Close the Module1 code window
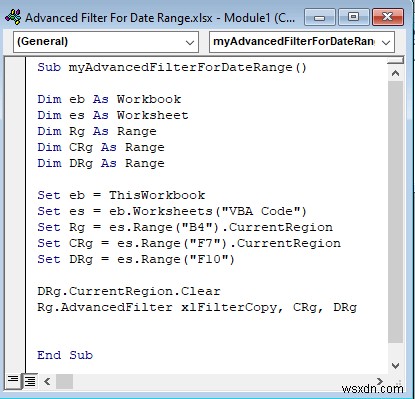Screen dimensions: 415x399 [388, 17]
